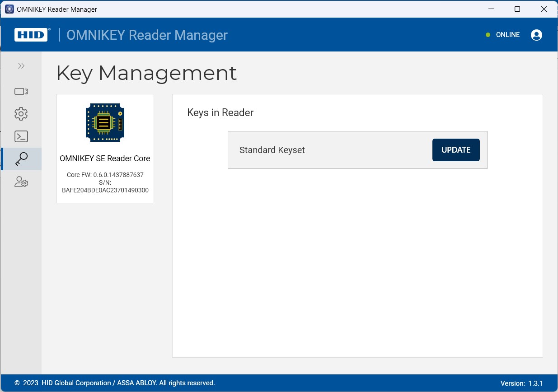Close the OMNIKEY Reader Manager window
Screen dimensions: 558x392
(544, 9)
